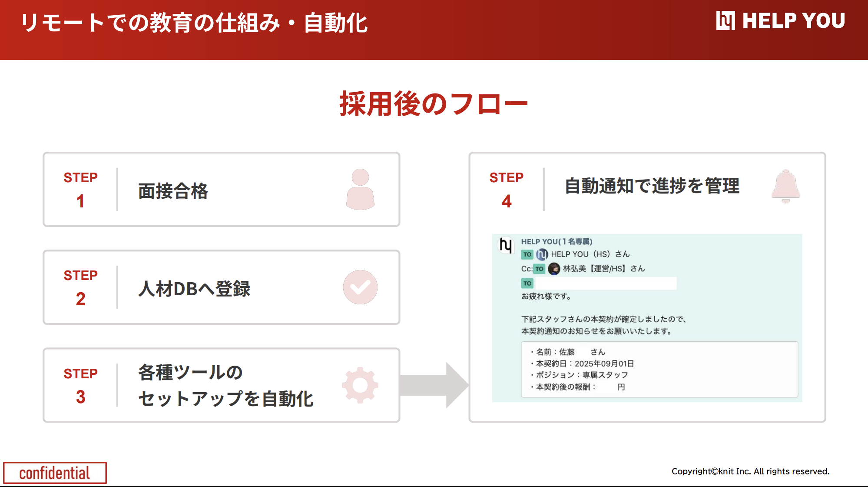Click the HELP YOU logo mark in header

(x=726, y=20)
